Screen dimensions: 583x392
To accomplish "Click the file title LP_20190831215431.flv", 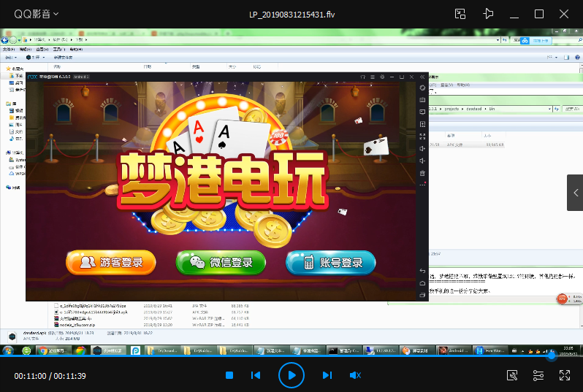I will tap(291, 15).
